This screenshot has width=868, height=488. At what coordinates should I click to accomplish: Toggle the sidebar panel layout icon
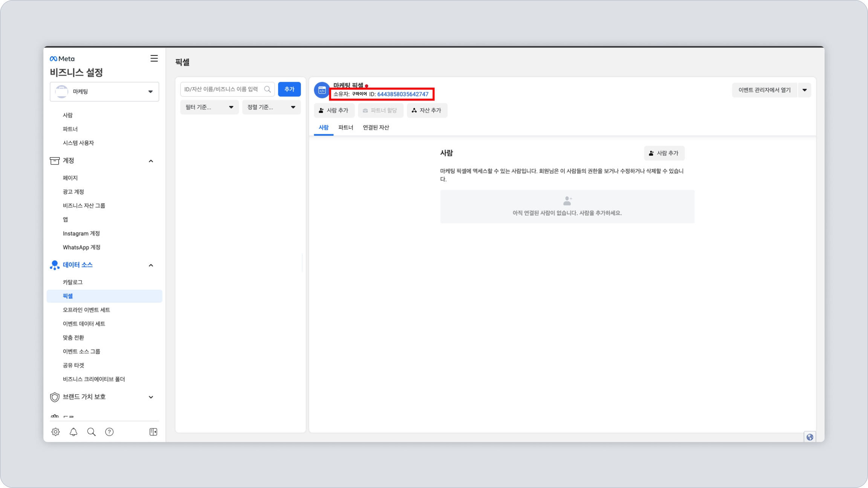click(x=153, y=432)
